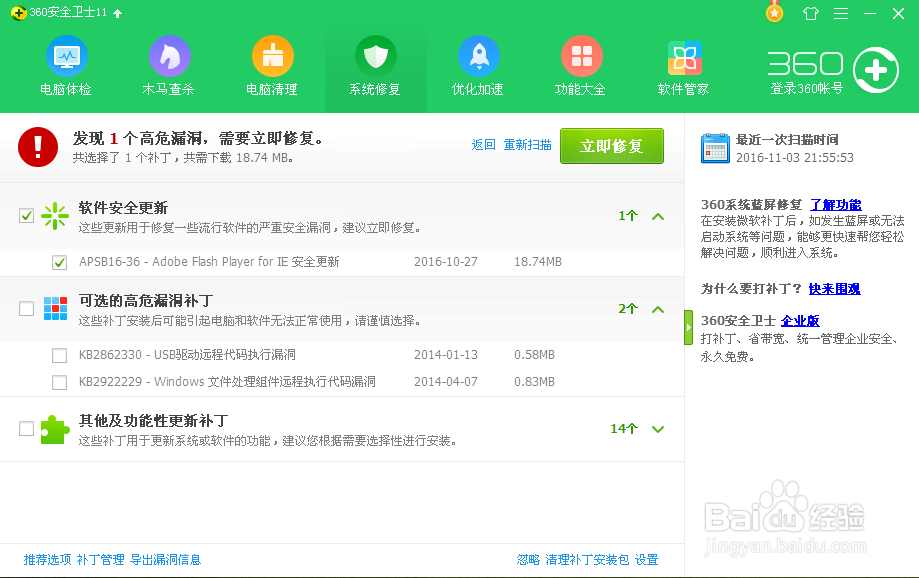Image resolution: width=919 pixels, height=578 pixels.
Task: Click the gold medal icon in title bar
Action: point(775,12)
